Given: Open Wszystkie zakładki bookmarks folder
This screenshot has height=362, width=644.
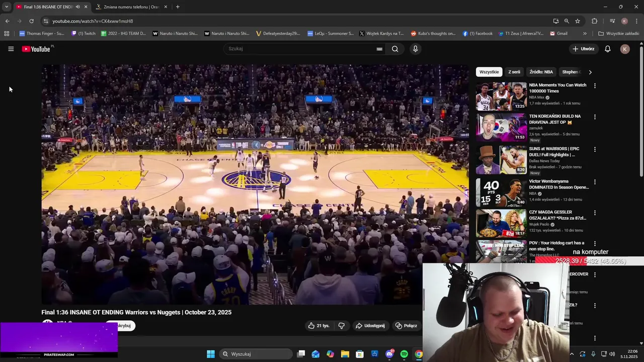Looking at the screenshot, I should [619, 34].
